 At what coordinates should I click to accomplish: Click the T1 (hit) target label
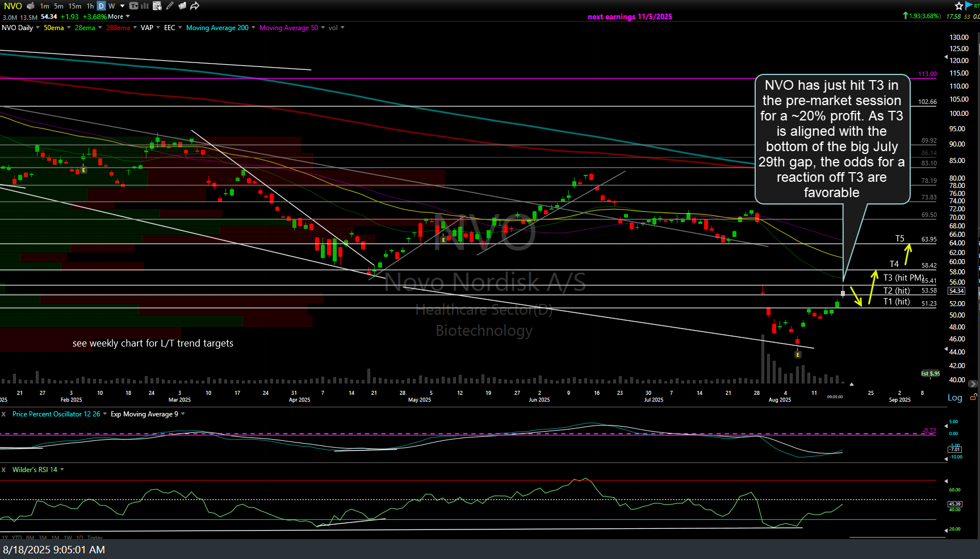(897, 302)
